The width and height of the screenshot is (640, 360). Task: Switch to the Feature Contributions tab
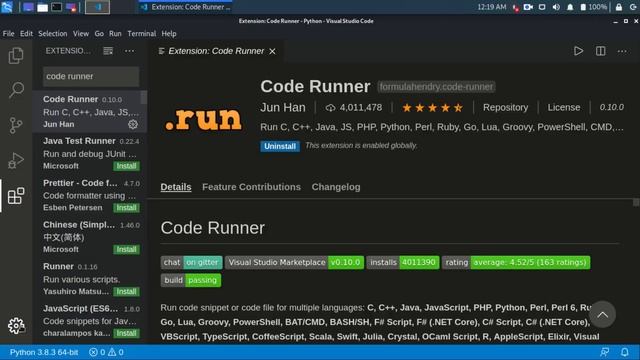click(251, 187)
